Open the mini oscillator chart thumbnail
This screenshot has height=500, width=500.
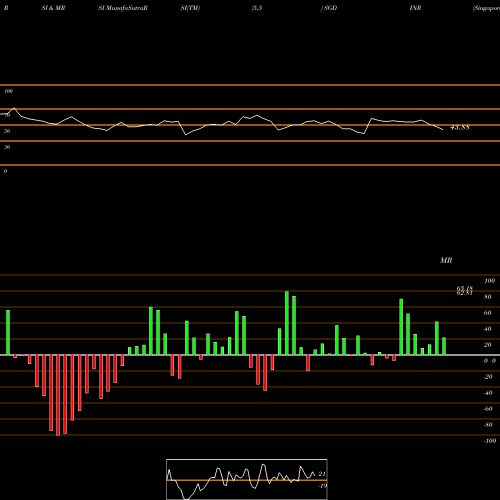[x=247, y=479]
